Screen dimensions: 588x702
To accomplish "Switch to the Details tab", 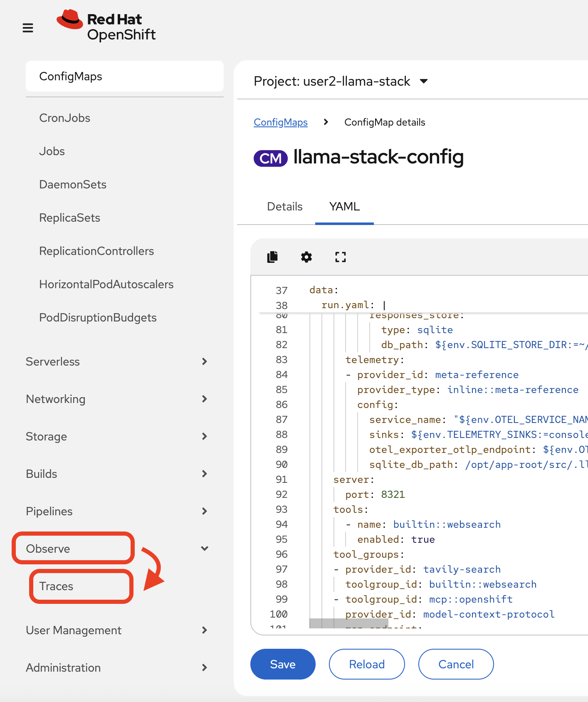I will coord(285,207).
